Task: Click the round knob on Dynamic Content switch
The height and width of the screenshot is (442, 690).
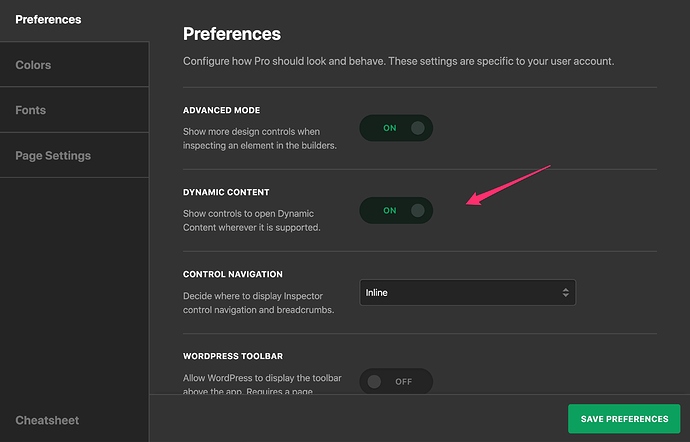Action: 417,210
